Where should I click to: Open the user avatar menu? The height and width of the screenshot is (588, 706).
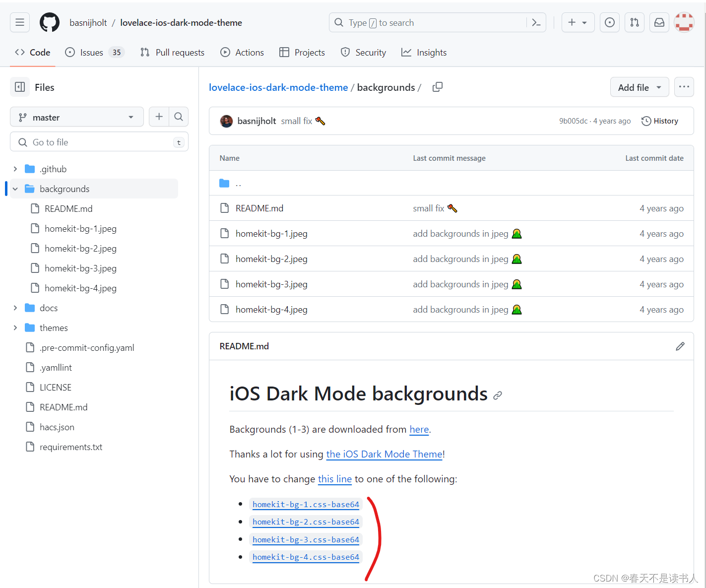click(684, 22)
